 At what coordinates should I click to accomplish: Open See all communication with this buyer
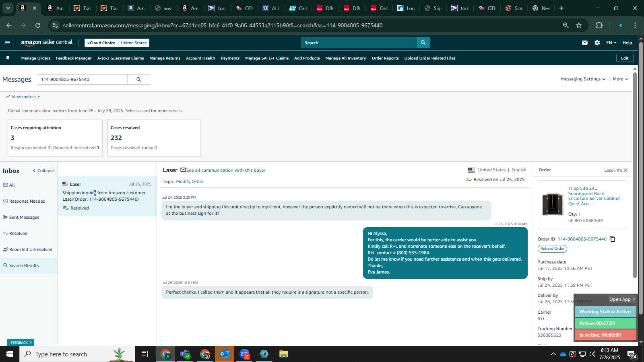[x=226, y=170]
